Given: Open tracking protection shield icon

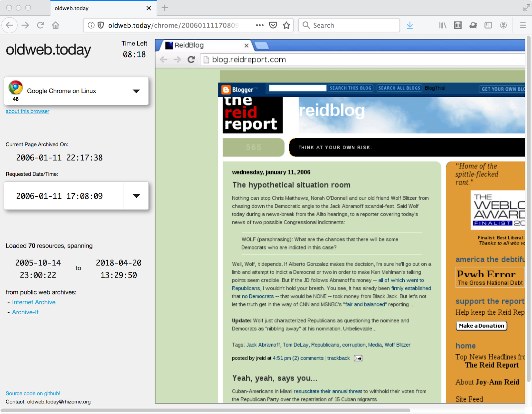Looking at the screenshot, I should click(101, 25).
